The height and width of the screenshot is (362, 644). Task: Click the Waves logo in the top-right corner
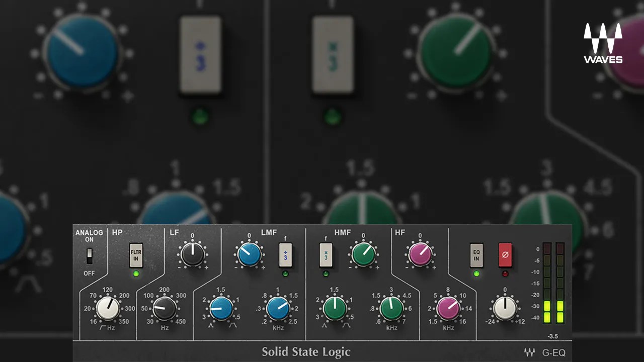(603, 41)
